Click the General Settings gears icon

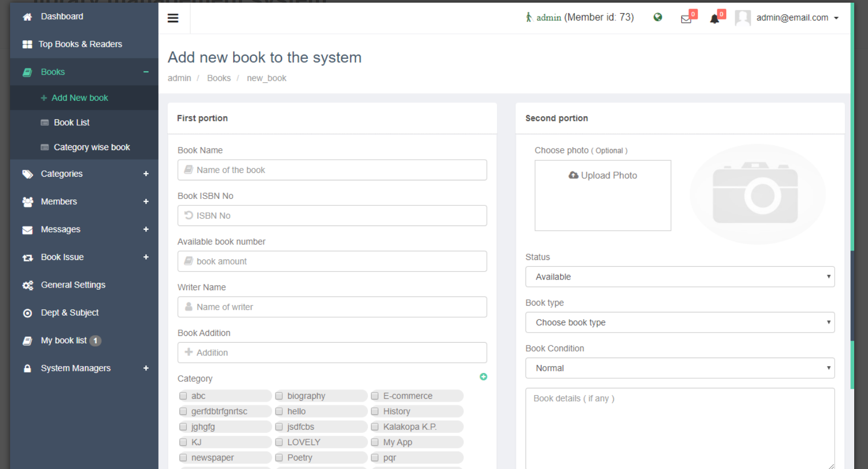[28, 285]
